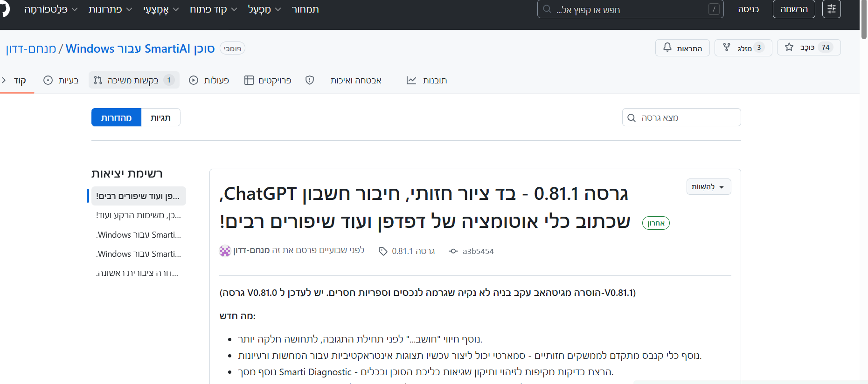Click the magnifier icon in מצא גרסה

pos(632,118)
